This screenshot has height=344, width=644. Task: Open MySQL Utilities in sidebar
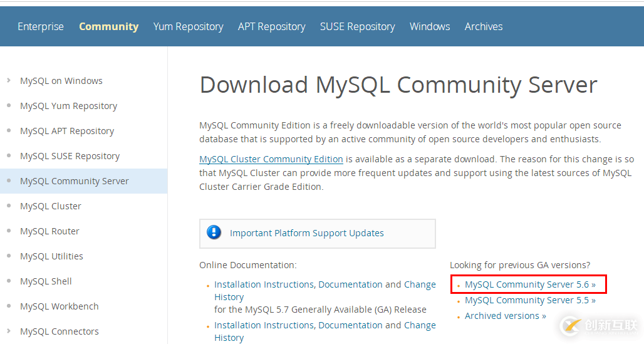(x=51, y=256)
